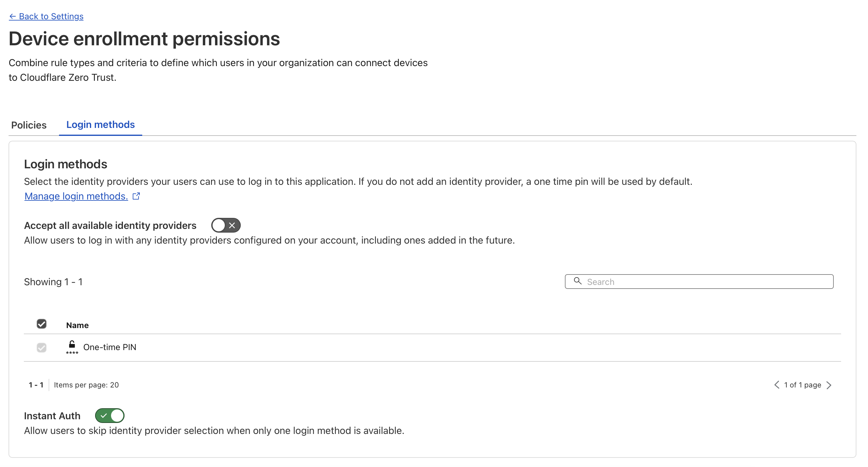This screenshot has width=868, height=467.
Task: Go Back to Settings
Action: pyautogui.click(x=51, y=16)
